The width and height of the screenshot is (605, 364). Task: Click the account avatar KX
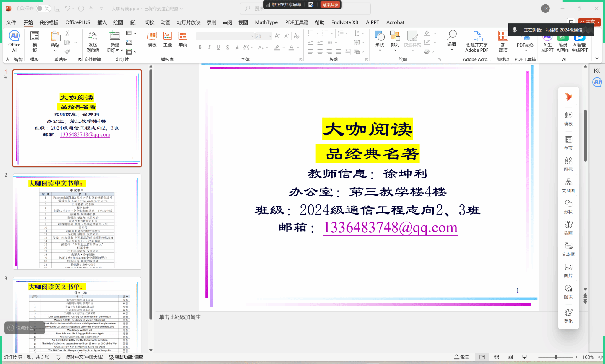click(545, 9)
